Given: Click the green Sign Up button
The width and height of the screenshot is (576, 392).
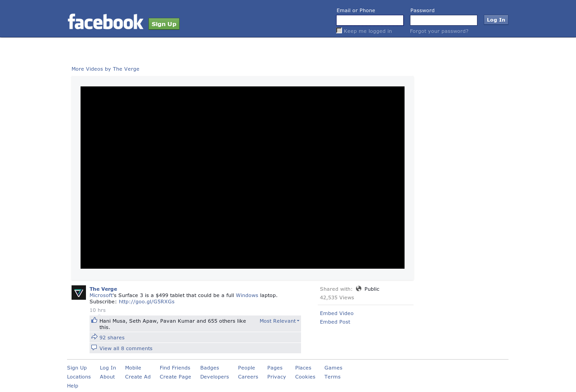Looking at the screenshot, I should click(164, 24).
